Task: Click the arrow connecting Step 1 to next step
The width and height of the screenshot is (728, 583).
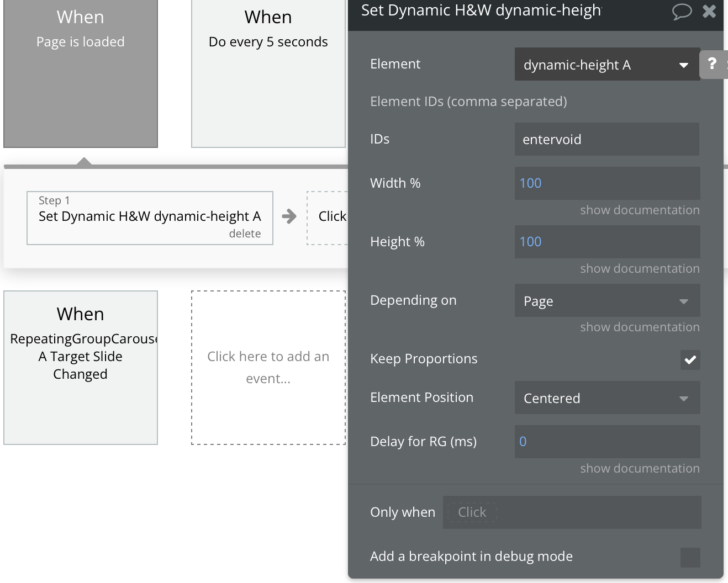Action: pos(289,217)
